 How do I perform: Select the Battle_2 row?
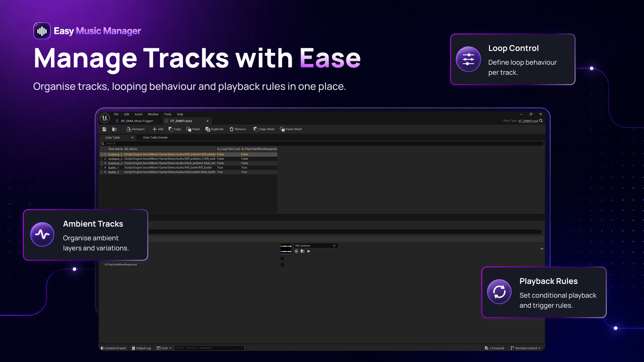tap(189, 172)
